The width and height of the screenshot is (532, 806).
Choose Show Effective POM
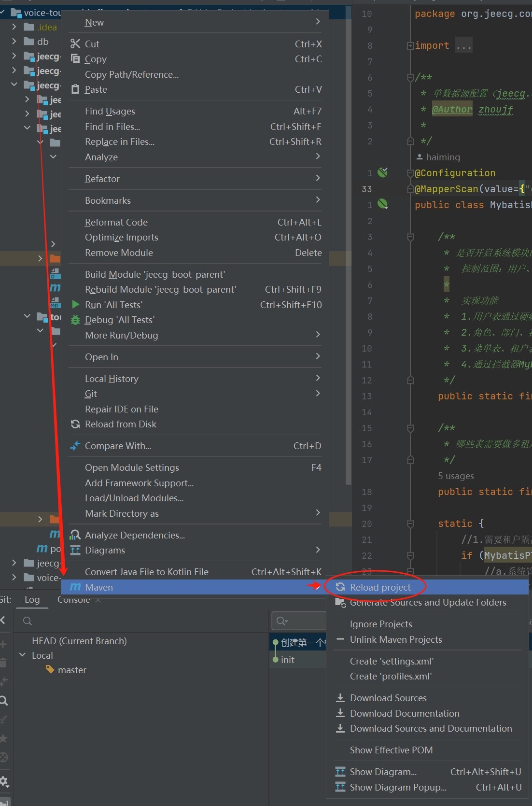click(x=391, y=750)
